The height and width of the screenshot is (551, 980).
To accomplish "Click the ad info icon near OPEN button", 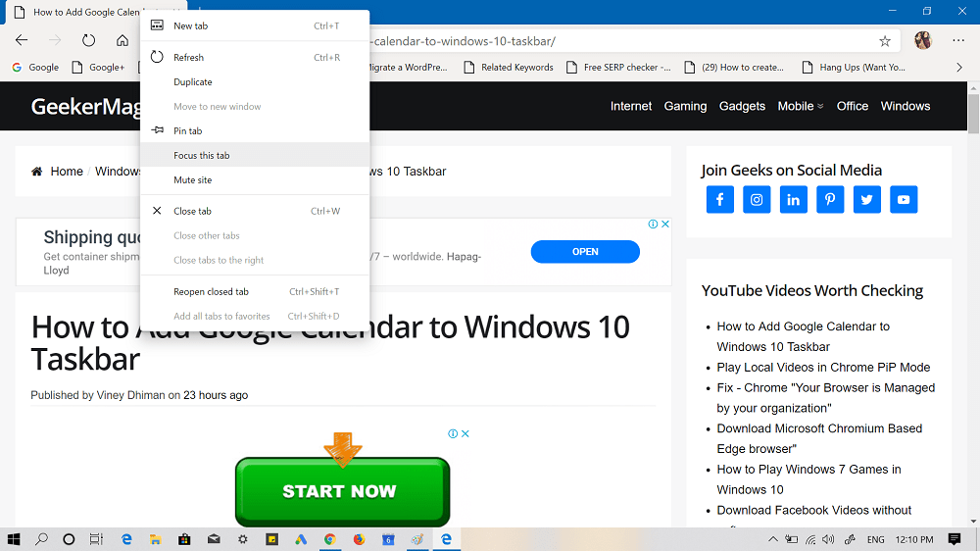I will (x=653, y=224).
